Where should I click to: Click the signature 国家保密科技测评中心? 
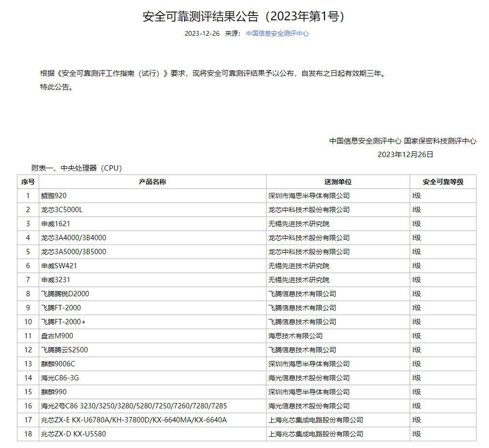(x=440, y=141)
